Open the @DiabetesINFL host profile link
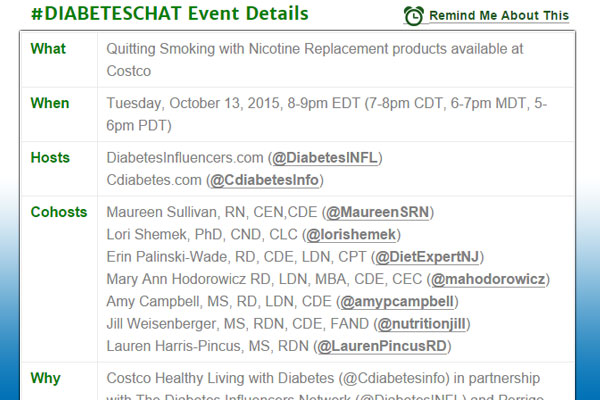This screenshot has width=600, height=400. coord(325,158)
